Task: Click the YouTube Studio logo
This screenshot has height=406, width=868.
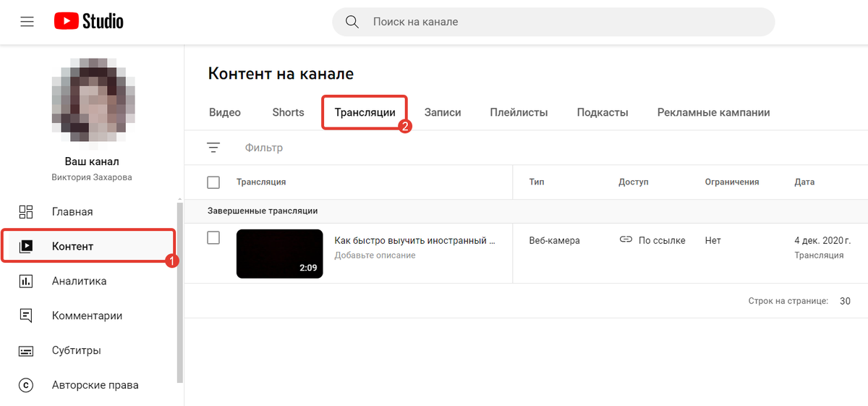Action: [x=89, y=22]
